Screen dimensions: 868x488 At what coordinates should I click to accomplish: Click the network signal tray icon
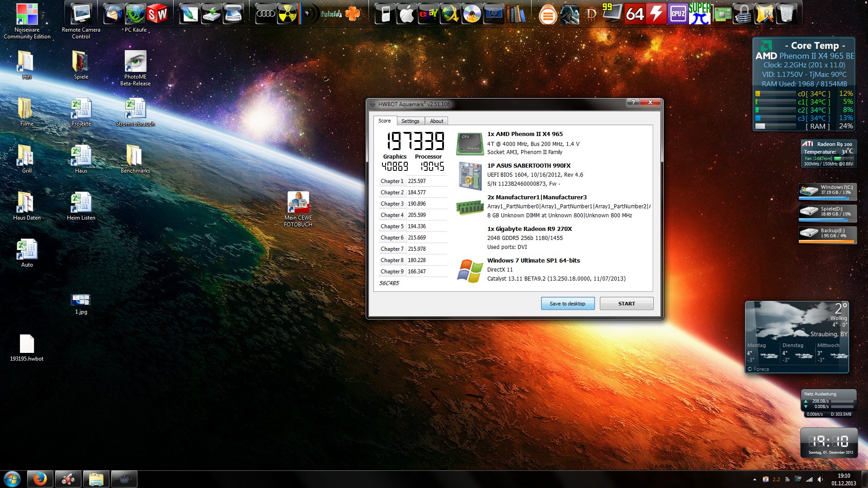[809, 479]
